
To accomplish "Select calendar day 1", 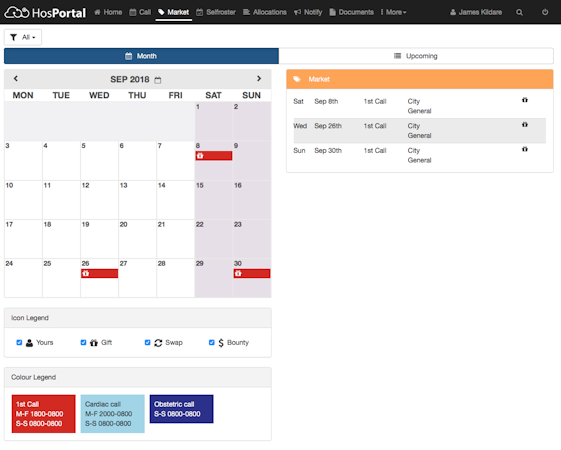I will [x=214, y=121].
